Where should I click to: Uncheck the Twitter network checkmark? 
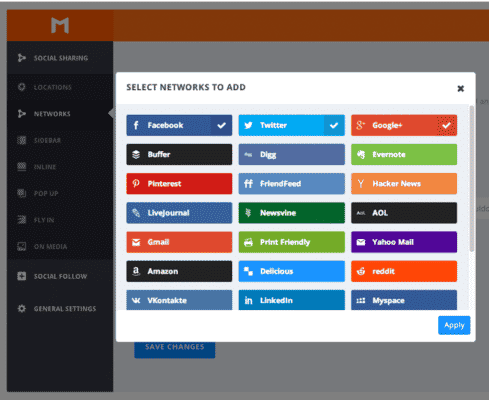pyautogui.click(x=334, y=125)
